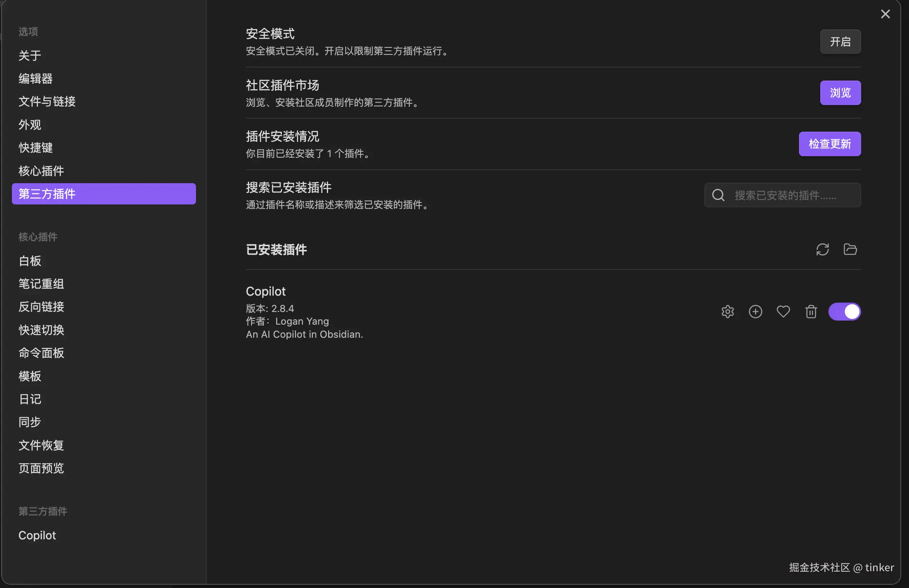Focus the 搜索已安装的插件 search field
Viewport: 909px width, 588px height.
[790, 195]
